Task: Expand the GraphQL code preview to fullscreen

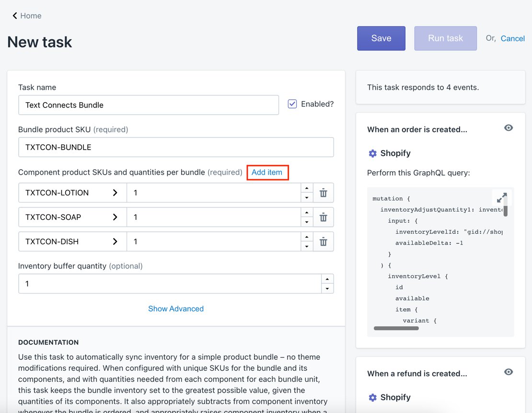Action: tap(501, 198)
